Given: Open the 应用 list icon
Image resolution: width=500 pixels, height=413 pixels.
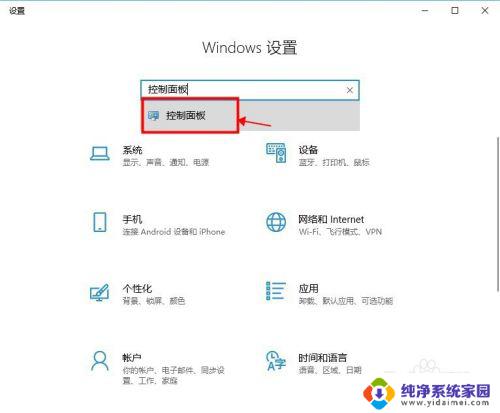Looking at the screenshot, I should [276, 291].
